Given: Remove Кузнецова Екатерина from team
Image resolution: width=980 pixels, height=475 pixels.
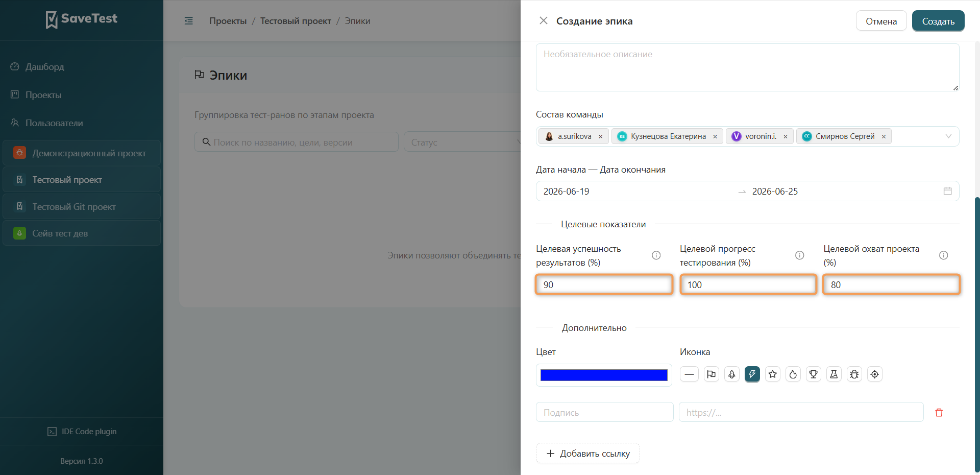Looking at the screenshot, I should click(715, 136).
